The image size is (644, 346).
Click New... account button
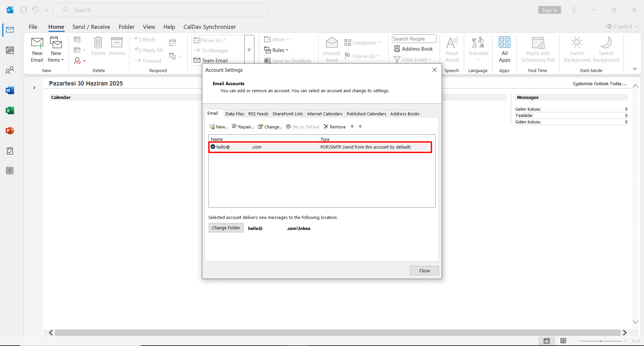[218, 127]
